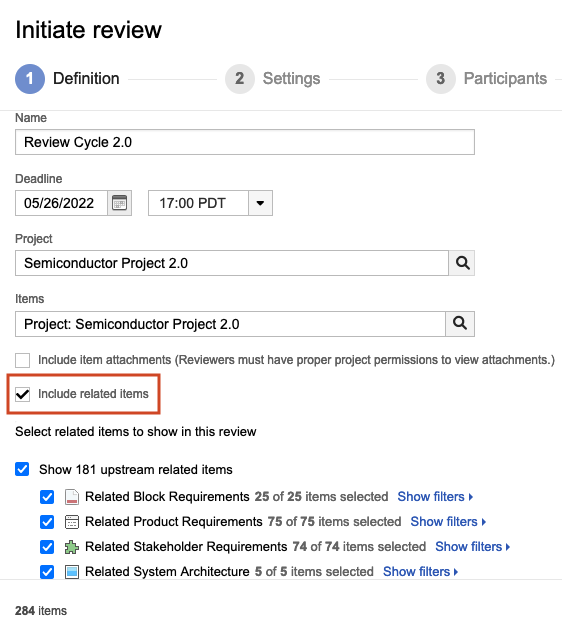Click the Deadline label
Viewport: 562px width, 622px height.
[x=38, y=179]
